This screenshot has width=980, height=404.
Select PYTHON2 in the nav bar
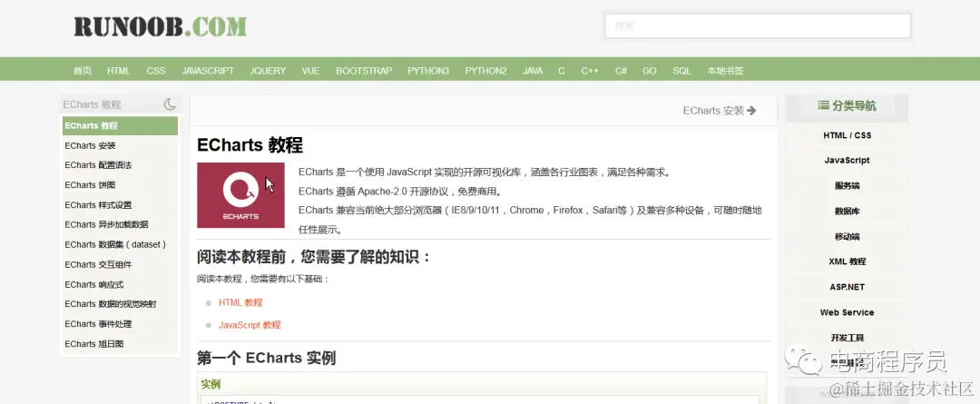(485, 71)
